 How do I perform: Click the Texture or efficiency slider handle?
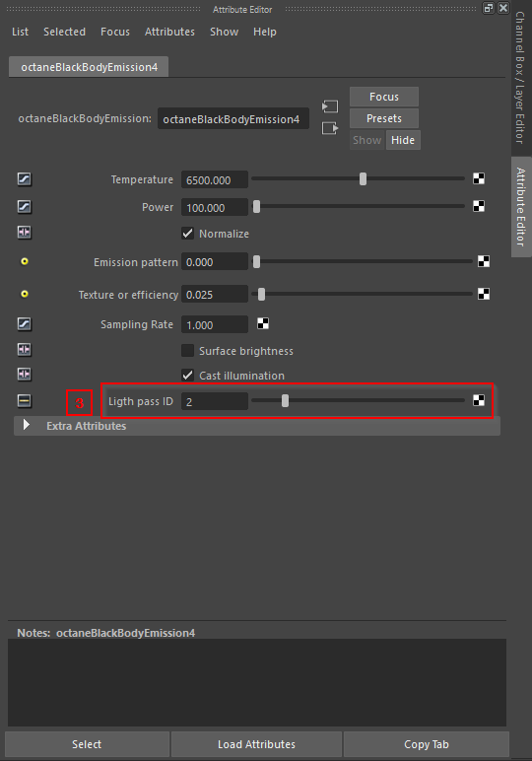click(261, 294)
